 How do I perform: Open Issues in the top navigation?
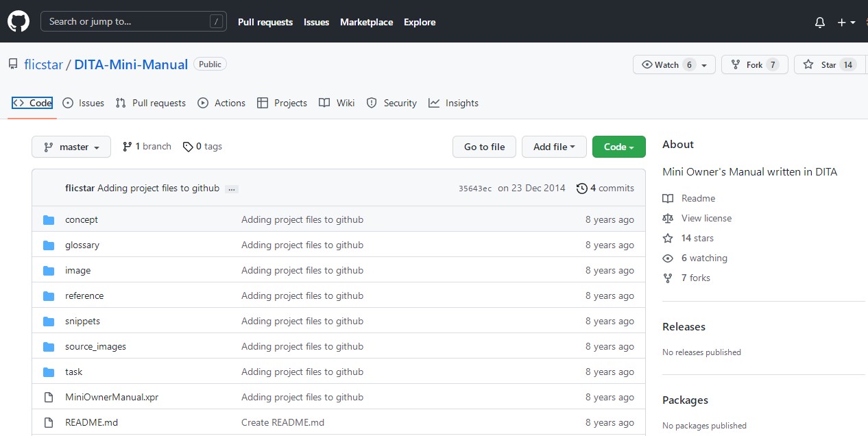pyautogui.click(x=317, y=22)
